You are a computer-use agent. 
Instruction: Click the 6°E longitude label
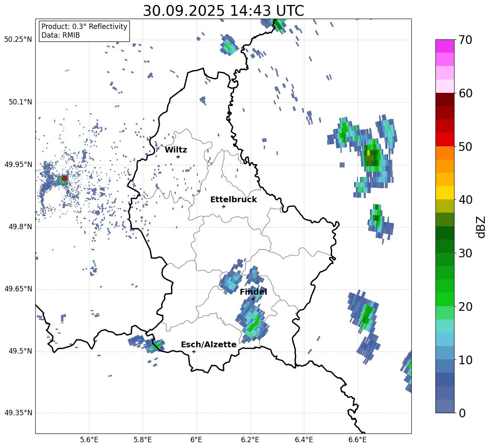coord(196,440)
